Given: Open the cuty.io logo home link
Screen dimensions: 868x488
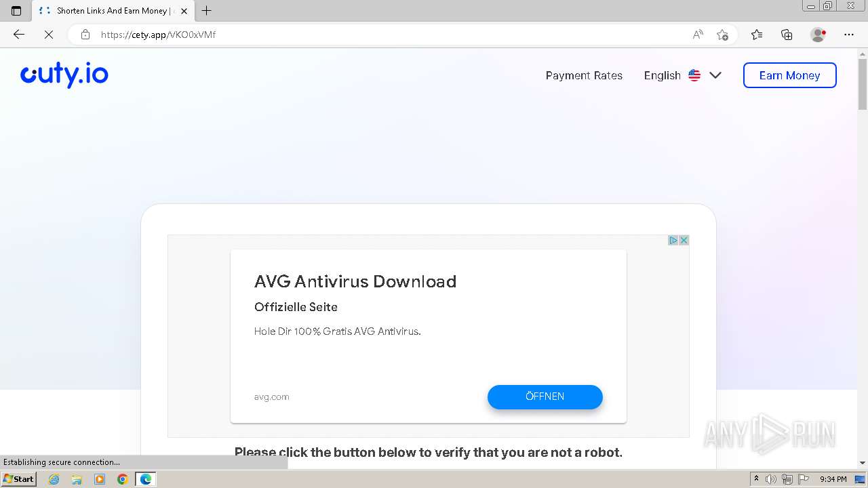Looking at the screenshot, I should (x=64, y=75).
